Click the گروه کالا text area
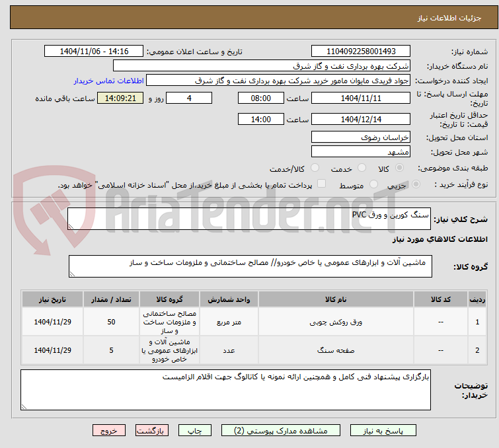Screen dimensions: 499x448 tap(250, 266)
